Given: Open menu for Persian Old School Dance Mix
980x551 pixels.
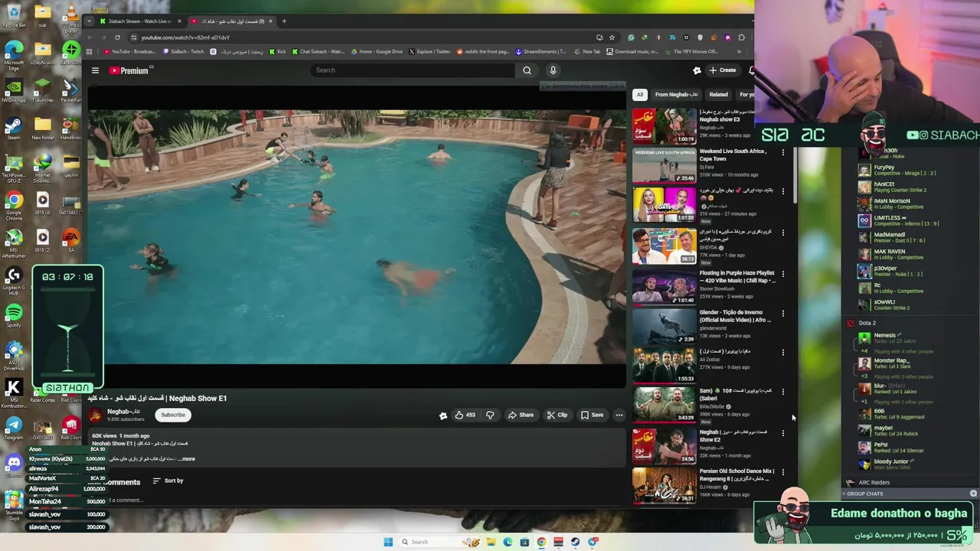Looking at the screenshot, I should 782,472.
